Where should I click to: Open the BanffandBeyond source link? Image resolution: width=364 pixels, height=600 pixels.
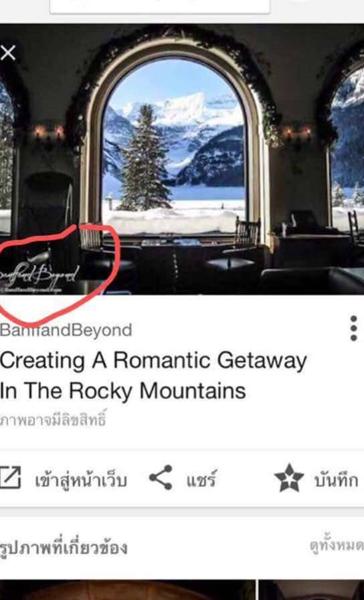click(x=66, y=330)
